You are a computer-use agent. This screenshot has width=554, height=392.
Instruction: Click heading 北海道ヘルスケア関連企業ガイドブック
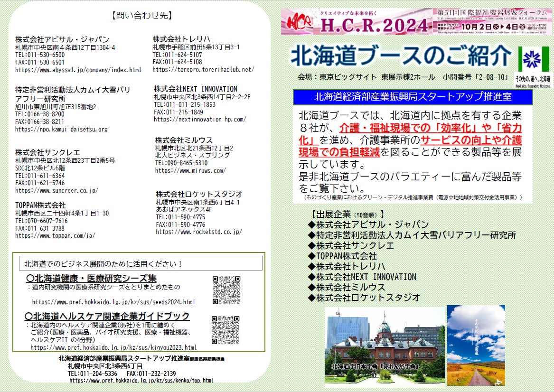107,316
